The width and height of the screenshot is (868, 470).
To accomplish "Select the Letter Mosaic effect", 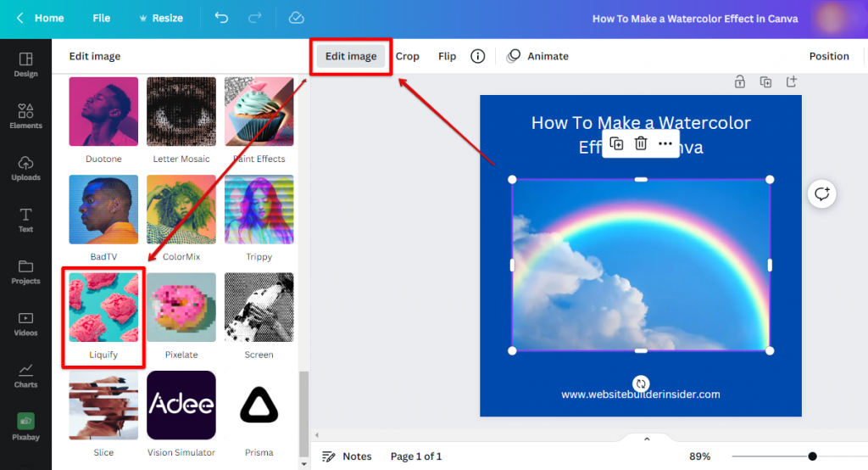I will point(181,111).
